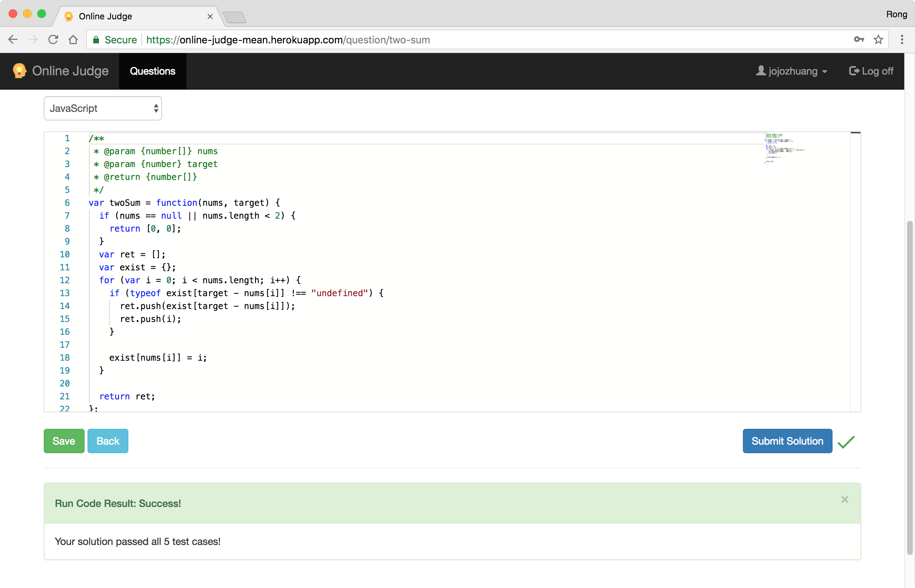Screen dimensions: 915x588
Task: Click '@param {number[]} nums' comment line
Action: [x=156, y=151]
